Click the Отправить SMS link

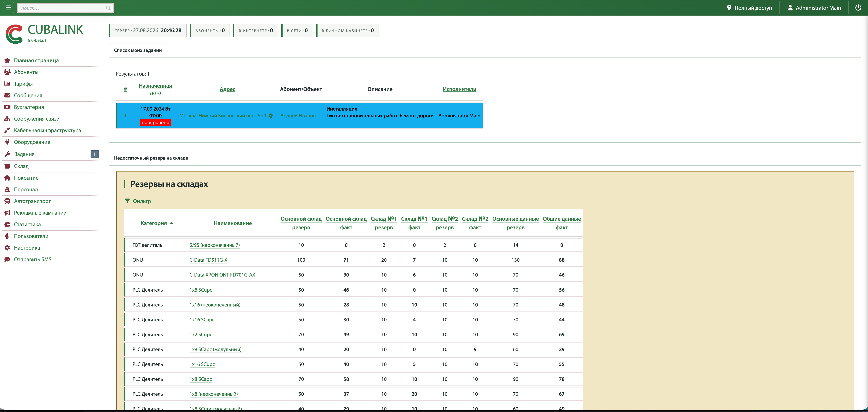pos(33,259)
